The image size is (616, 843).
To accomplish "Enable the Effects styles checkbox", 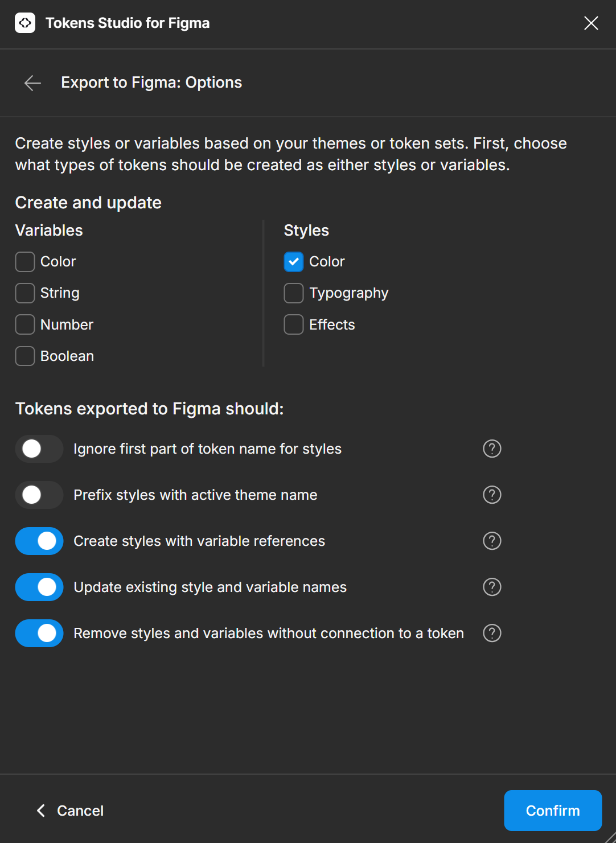I will coord(294,324).
